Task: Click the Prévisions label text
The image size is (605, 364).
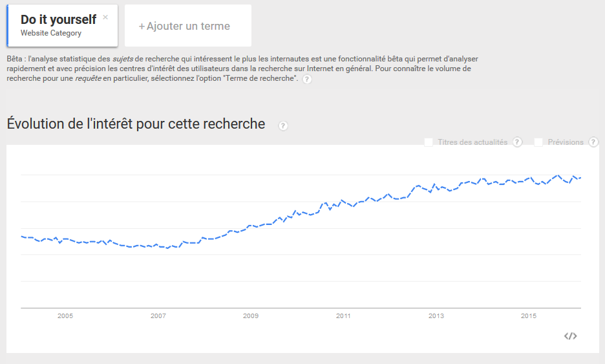Action: click(x=566, y=142)
